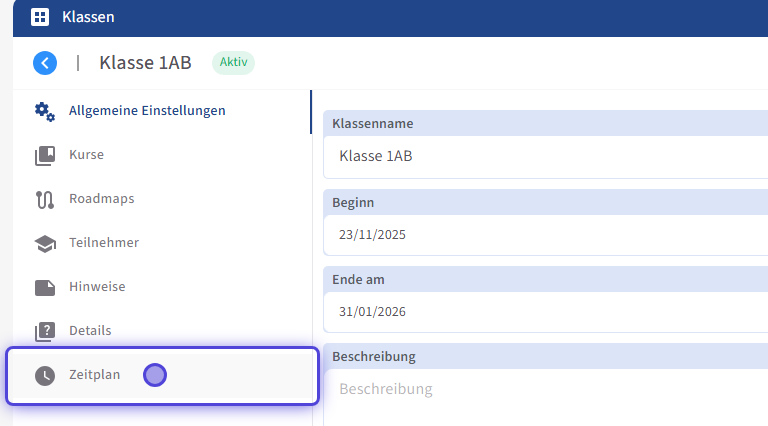This screenshot has width=768, height=426.
Task: Click the Details question mark icon
Action: 45,331
